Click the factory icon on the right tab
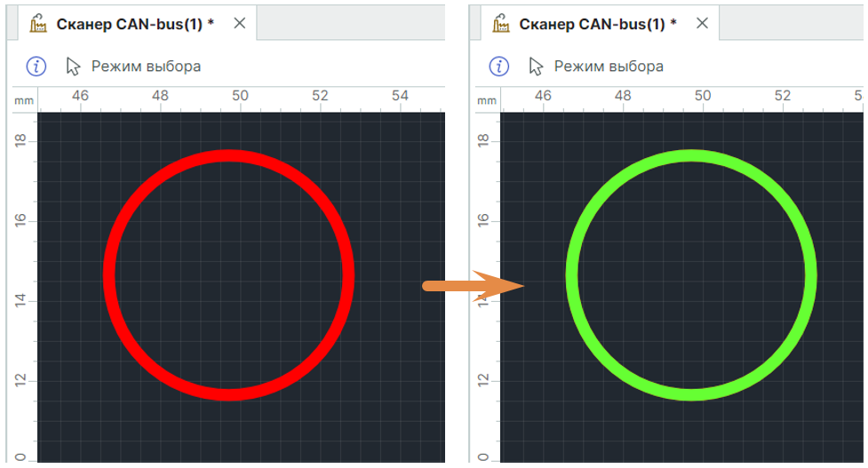 tap(501, 24)
